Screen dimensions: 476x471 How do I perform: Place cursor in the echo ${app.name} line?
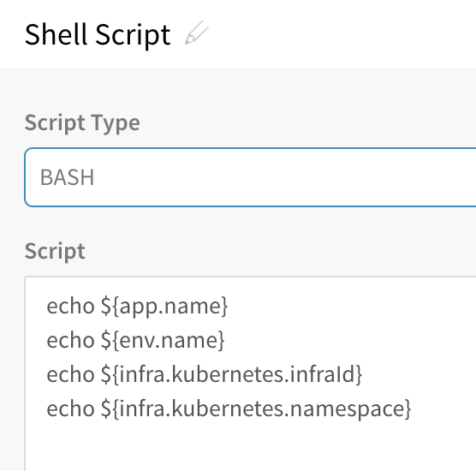point(137,306)
